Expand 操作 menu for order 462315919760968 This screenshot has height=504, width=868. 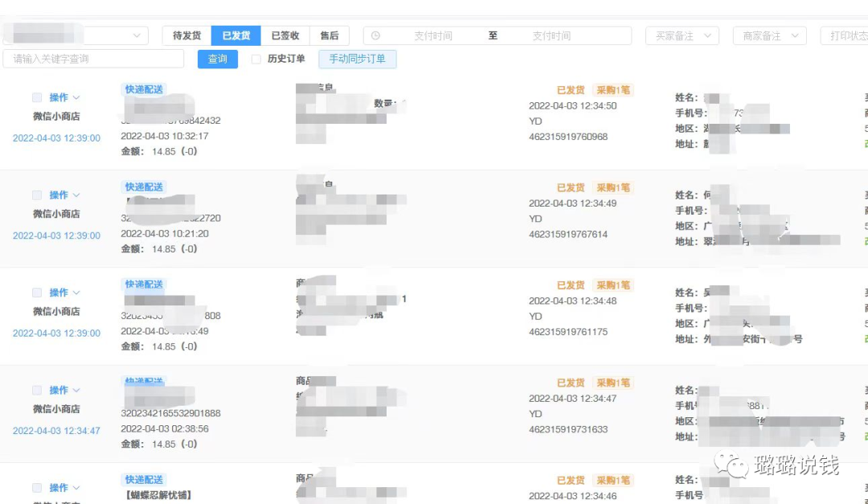[x=64, y=97]
